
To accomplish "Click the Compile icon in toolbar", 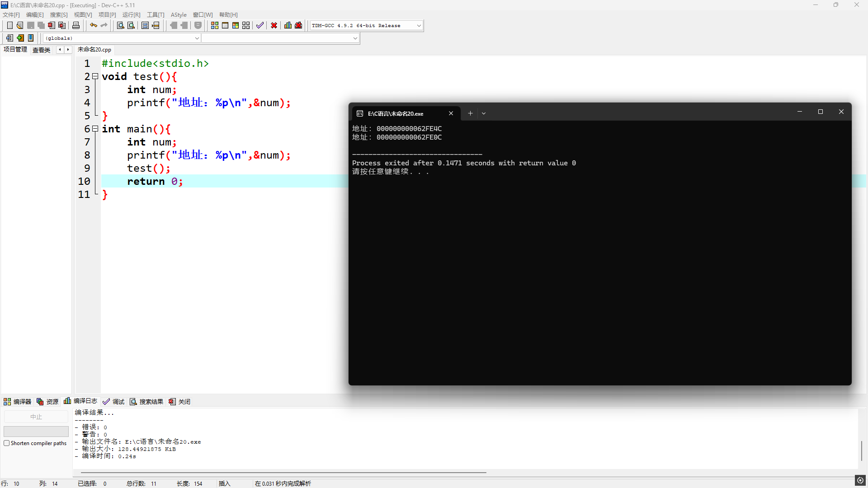I will (214, 25).
